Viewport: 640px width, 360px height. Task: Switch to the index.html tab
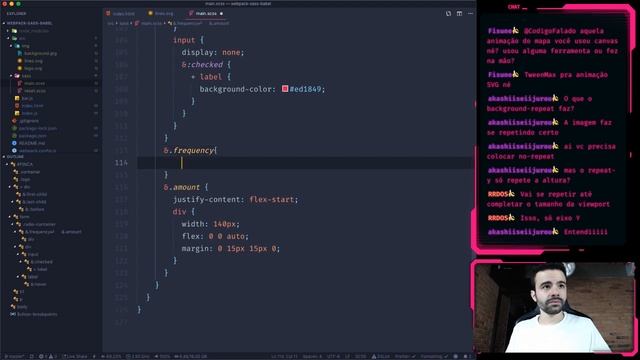coord(123,13)
